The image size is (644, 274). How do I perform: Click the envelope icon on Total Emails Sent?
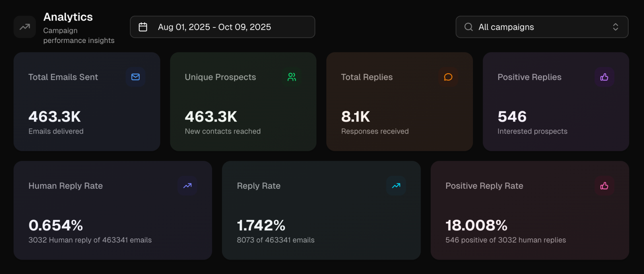(x=136, y=77)
